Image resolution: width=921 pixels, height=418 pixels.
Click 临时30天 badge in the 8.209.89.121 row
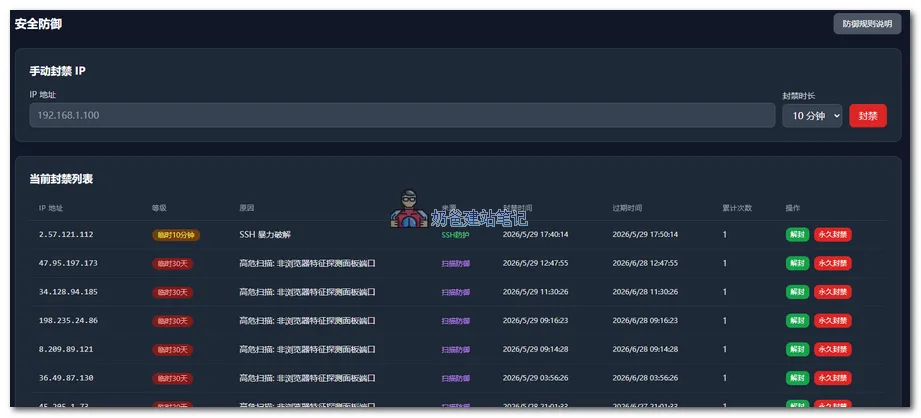tap(173, 350)
